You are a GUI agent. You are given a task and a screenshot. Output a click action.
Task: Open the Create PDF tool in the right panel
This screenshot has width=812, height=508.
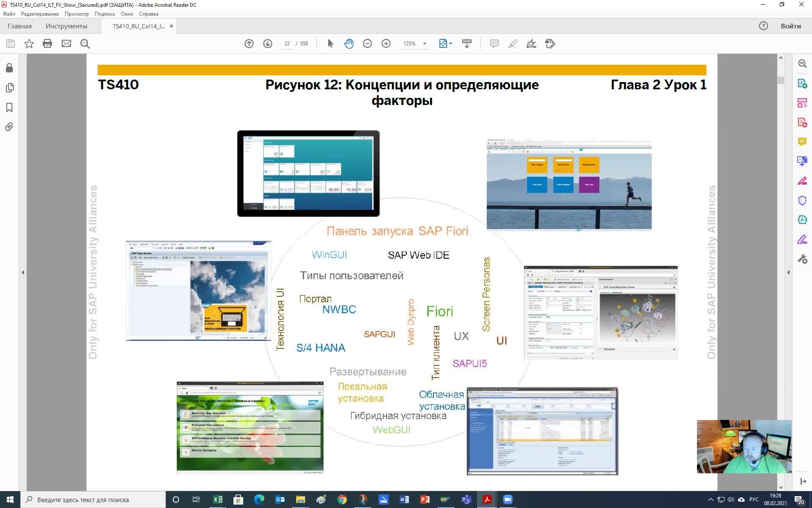(802, 122)
